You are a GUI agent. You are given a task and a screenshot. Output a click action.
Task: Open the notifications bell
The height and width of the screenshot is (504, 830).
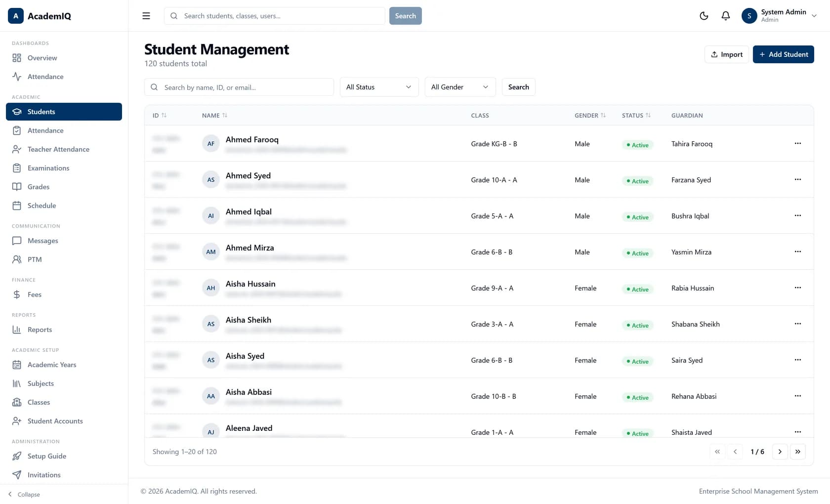tap(726, 16)
